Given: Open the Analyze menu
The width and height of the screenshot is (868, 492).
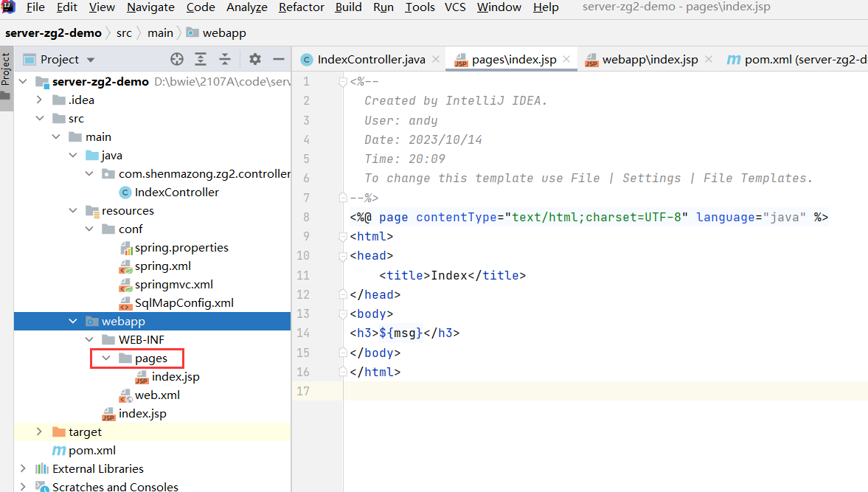Looking at the screenshot, I should (247, 7).
